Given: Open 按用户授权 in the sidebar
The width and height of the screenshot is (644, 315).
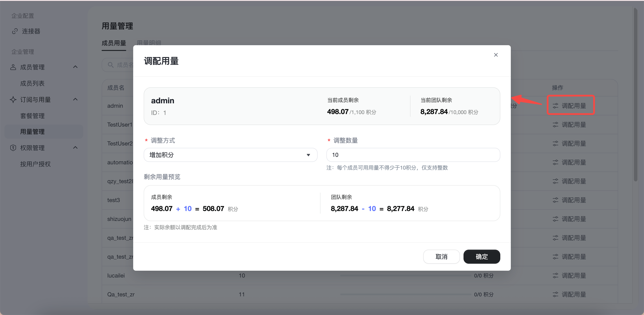Looking at the screenshot, I should (35, 164).
